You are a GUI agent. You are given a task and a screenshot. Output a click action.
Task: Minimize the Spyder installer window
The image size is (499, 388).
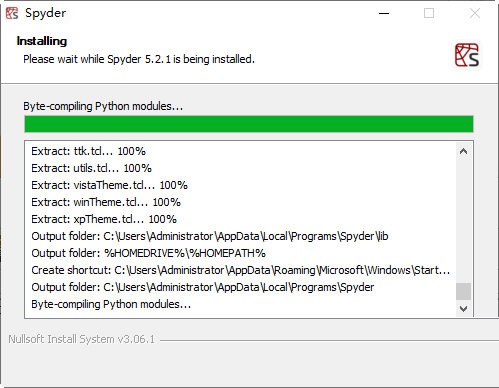384,13
